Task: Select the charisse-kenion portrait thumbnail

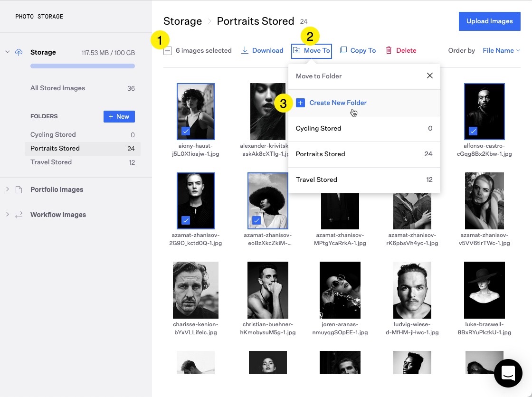Action: click(196, 290)
